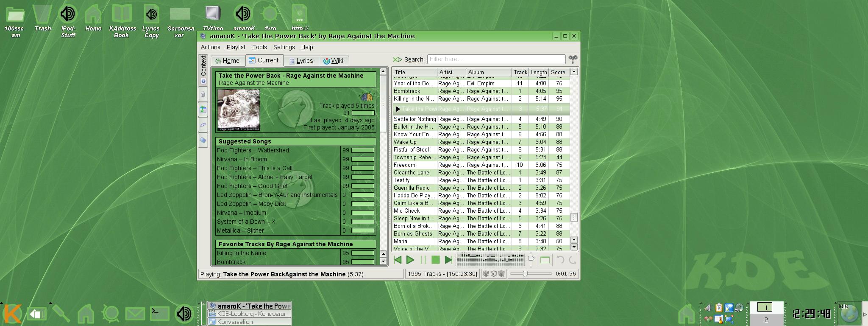This screenshot has width=868, height=326.
Task: Adjust the vertical volume slider
Action: click(531, 259)
